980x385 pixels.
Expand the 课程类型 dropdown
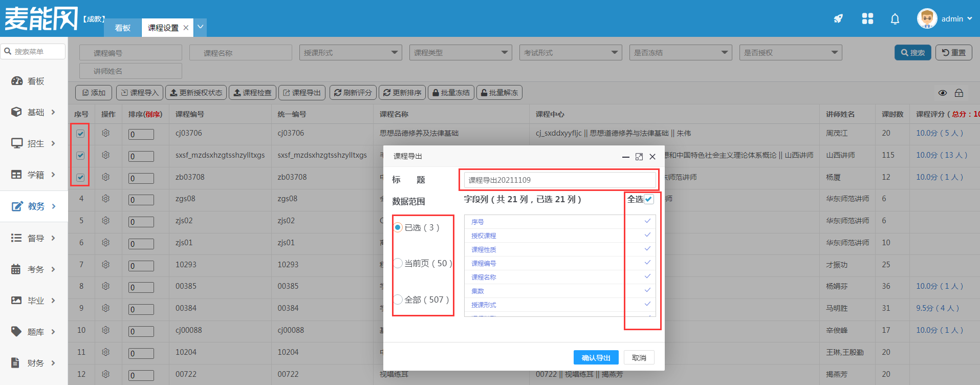(461, 53)
